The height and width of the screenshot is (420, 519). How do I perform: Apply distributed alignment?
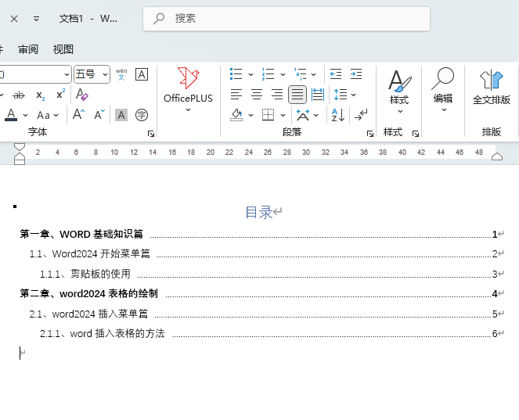click(x=318, y=95)
